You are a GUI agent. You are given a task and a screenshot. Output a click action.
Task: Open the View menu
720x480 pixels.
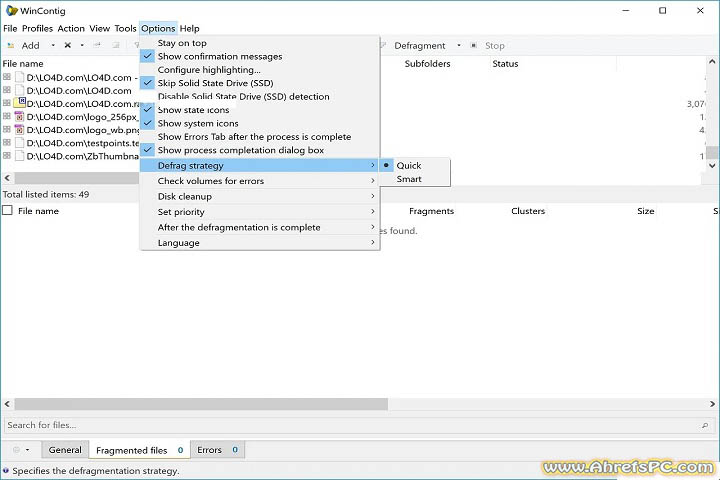pos(100,28)
